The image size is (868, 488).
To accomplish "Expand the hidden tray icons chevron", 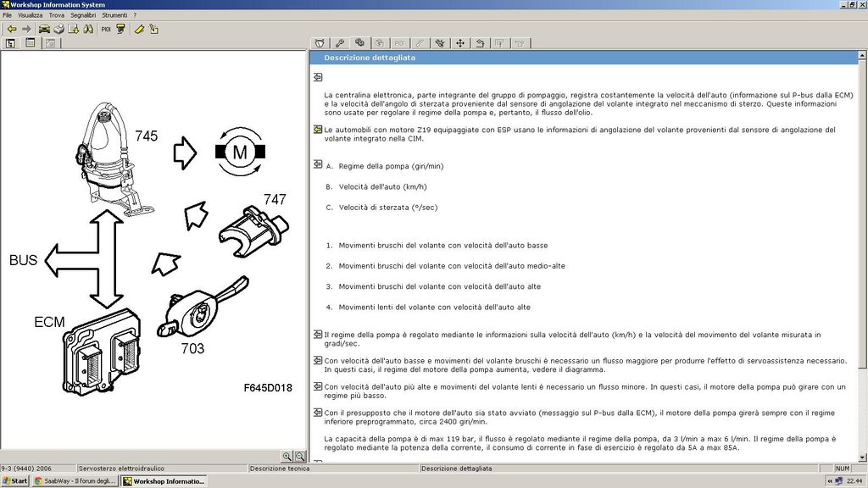I will point(829,481).
